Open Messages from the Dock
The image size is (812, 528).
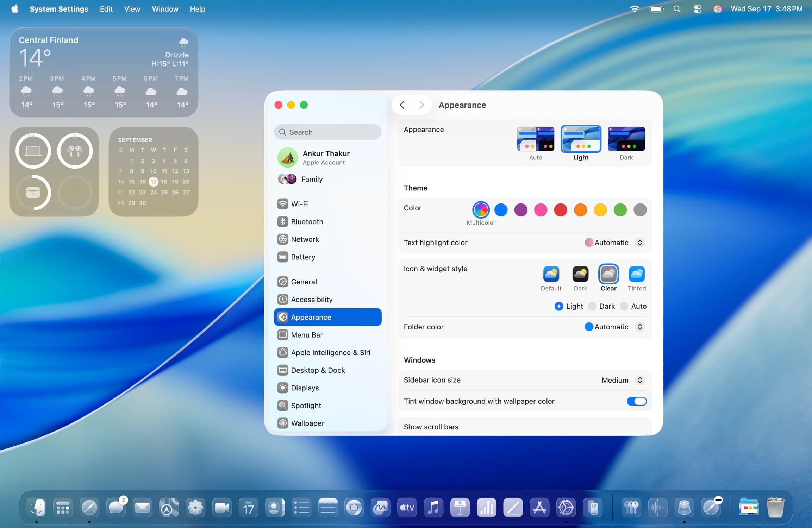(116, 507)
